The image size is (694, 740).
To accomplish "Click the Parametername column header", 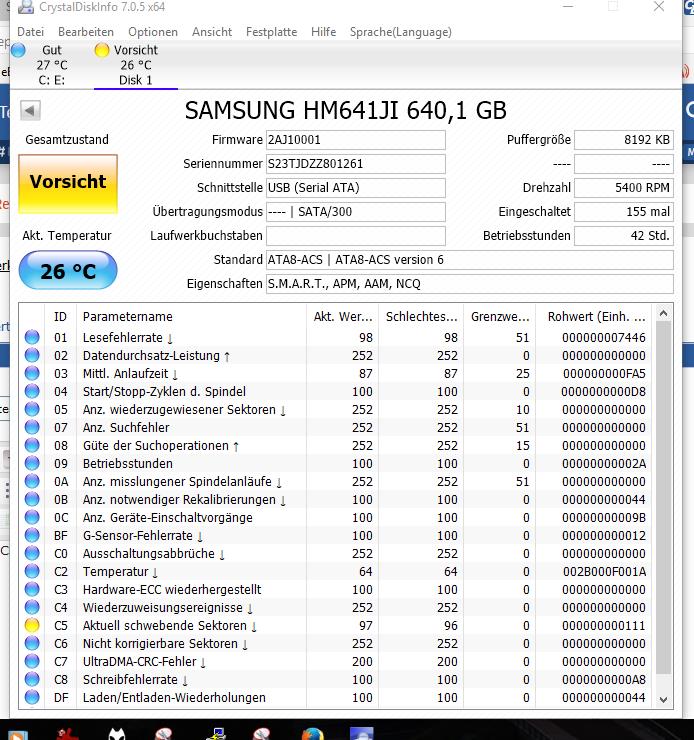I will coord(191,317).
